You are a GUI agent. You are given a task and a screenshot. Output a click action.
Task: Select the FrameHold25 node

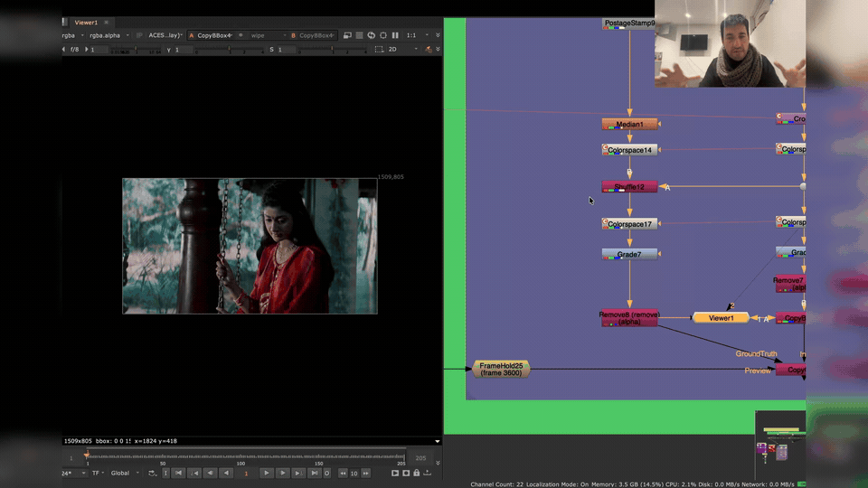pos(501,369)
